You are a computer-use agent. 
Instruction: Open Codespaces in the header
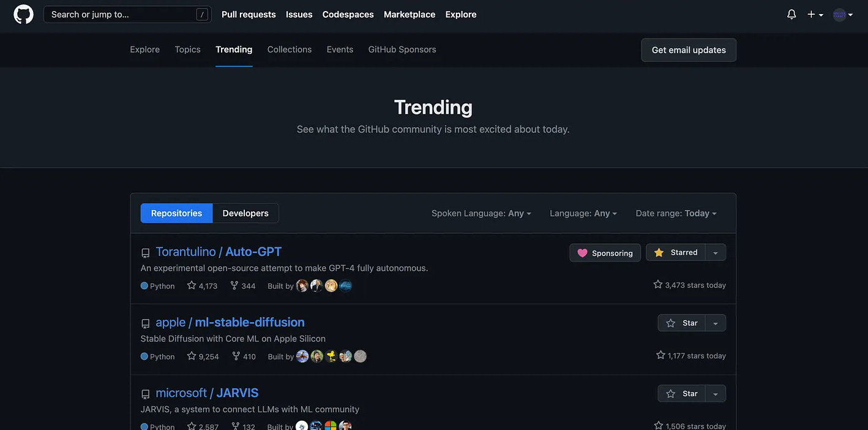point(348,14)
